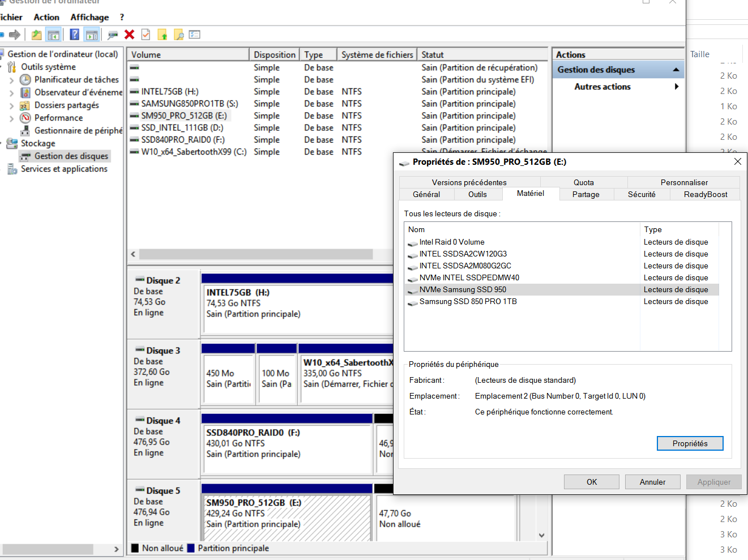This screenshot has height=560, width=748.
Task: Click the Services et applications icon
Action: 12,169
